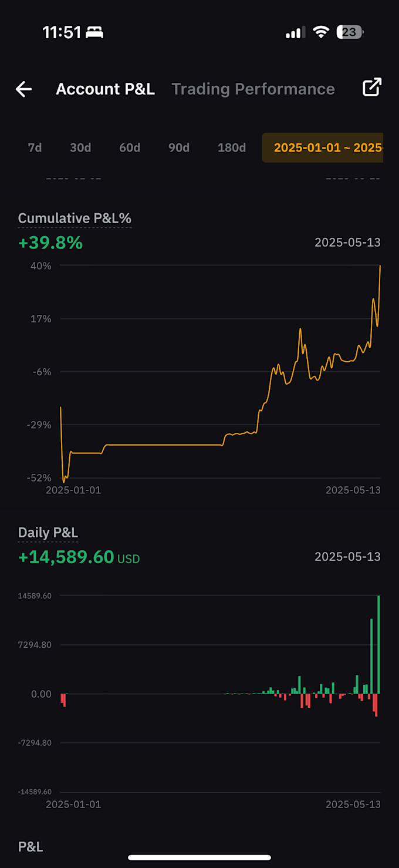
Task: Stay on the Account P&L tab
Action: click(106, 89)
